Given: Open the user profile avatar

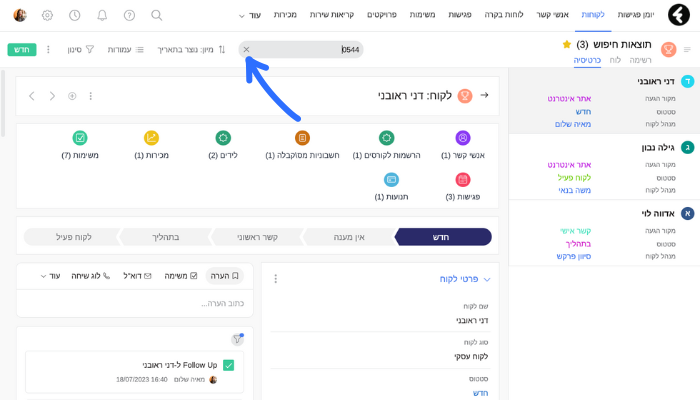Looking at the screenshot, I should point(20,15).
